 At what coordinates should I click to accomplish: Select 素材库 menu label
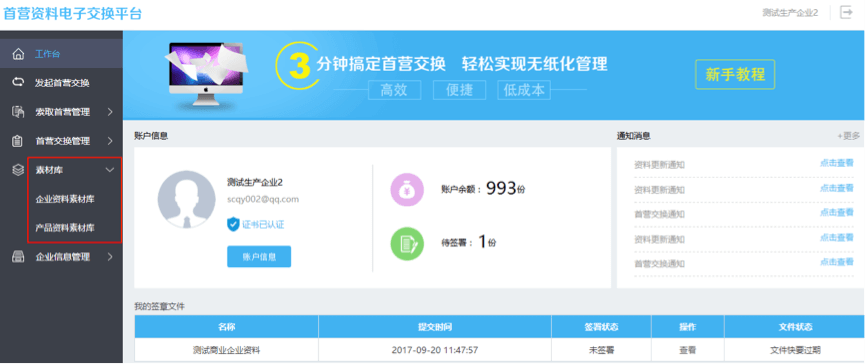[x=49, y=170]
